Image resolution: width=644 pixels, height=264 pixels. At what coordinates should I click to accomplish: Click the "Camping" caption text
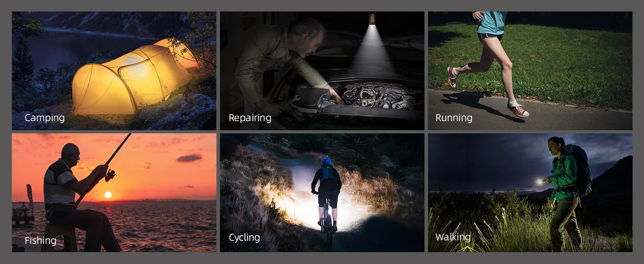coord(44,118)
